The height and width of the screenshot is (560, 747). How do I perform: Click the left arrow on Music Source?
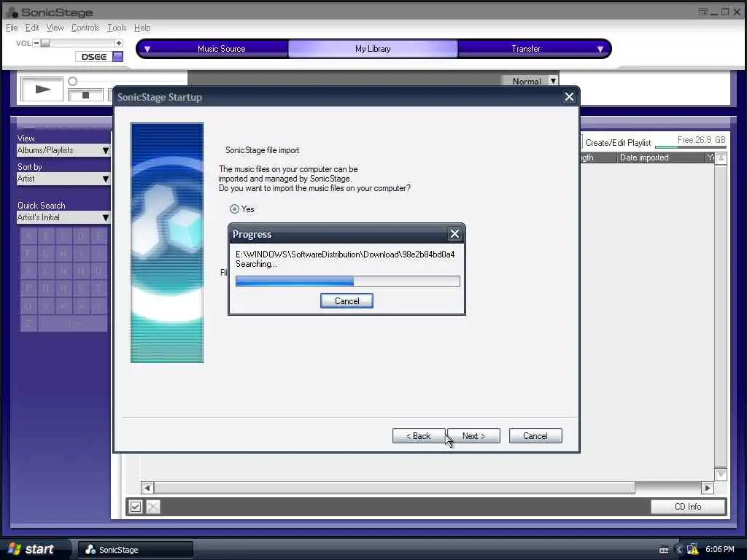click(147, 49)
